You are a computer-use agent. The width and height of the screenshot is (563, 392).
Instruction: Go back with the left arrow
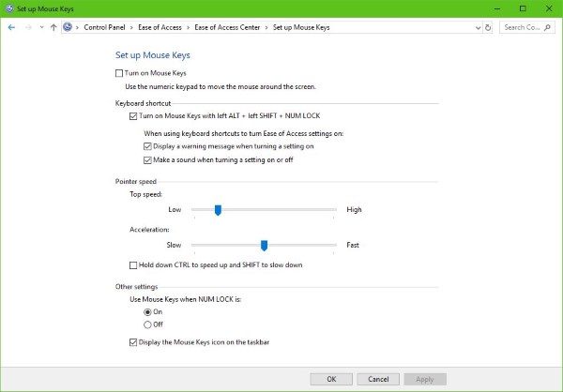[11, 27]
